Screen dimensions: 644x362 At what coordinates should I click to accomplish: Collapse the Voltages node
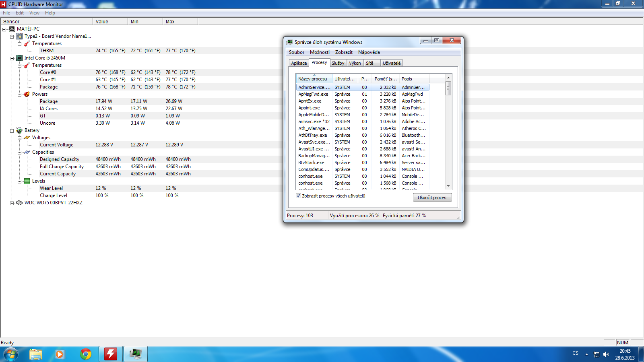pyautogui.click(x=20, y=138)
